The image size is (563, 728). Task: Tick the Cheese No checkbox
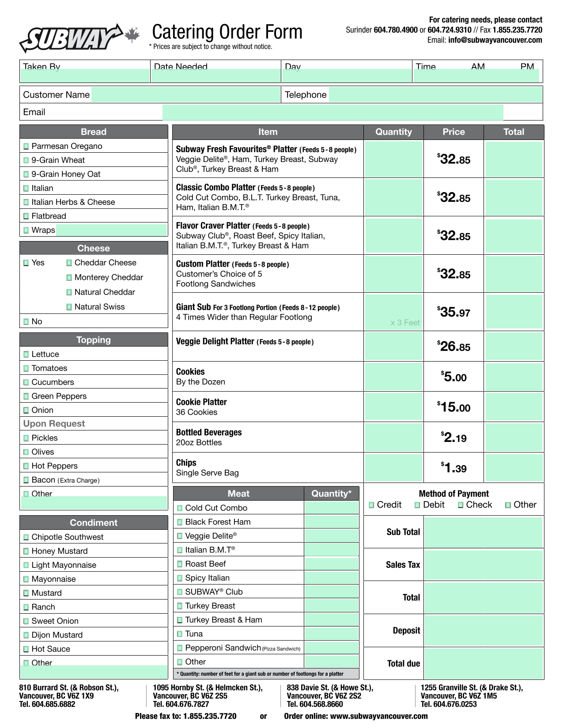coord(26,322)
